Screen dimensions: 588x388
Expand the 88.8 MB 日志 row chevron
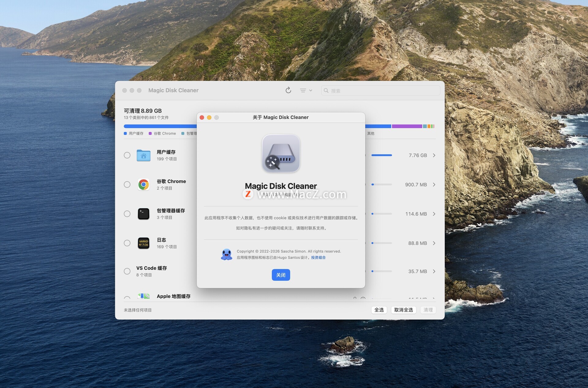(x=434, y=243)
